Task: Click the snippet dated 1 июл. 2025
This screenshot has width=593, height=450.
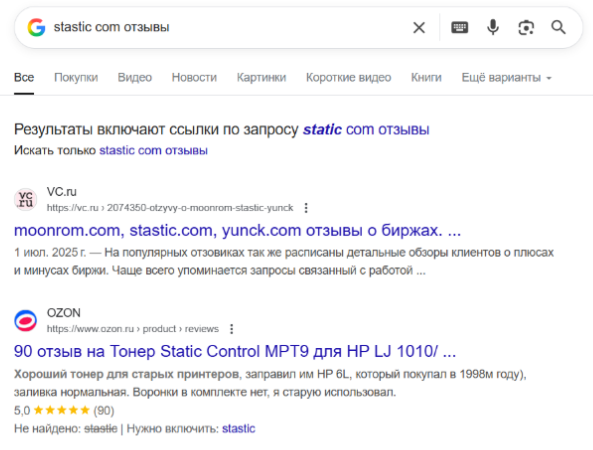Action: [x=284, y=261]
